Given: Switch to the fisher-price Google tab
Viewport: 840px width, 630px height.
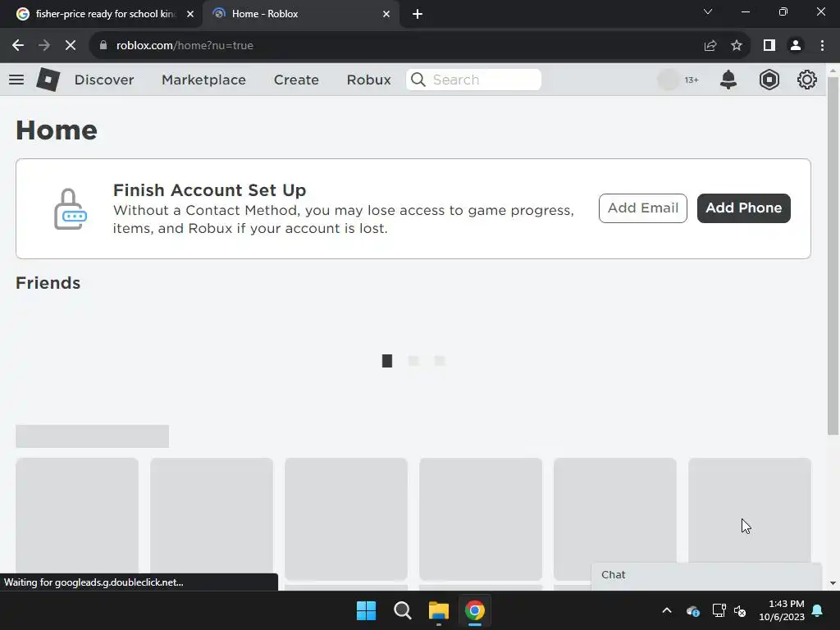Looking at the screenshot, I should (101, 14).
